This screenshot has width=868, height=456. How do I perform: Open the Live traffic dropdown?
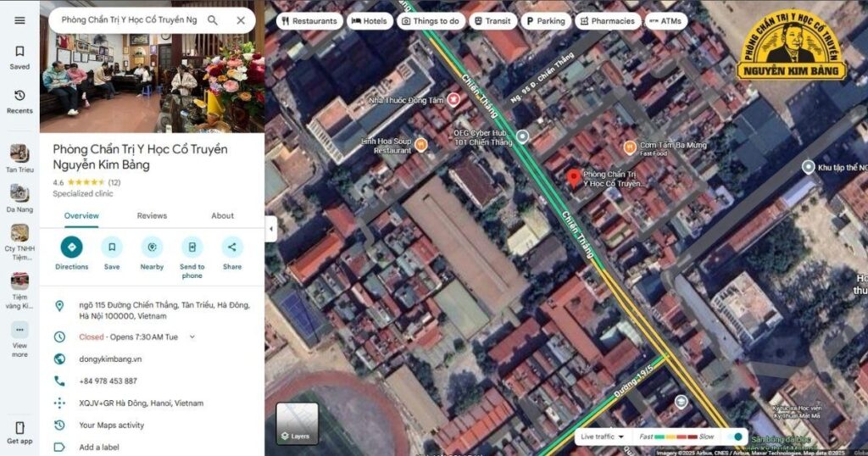(603, 437)
